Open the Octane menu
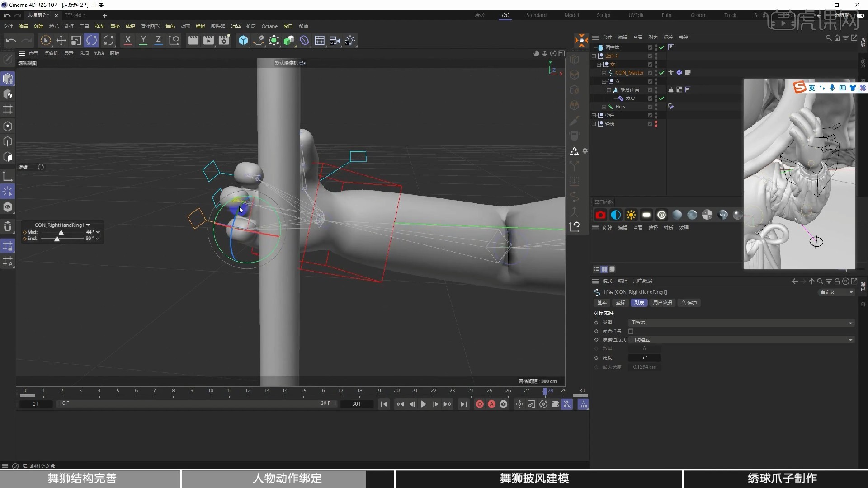This screenshot has height=488, width=868. 269,26
